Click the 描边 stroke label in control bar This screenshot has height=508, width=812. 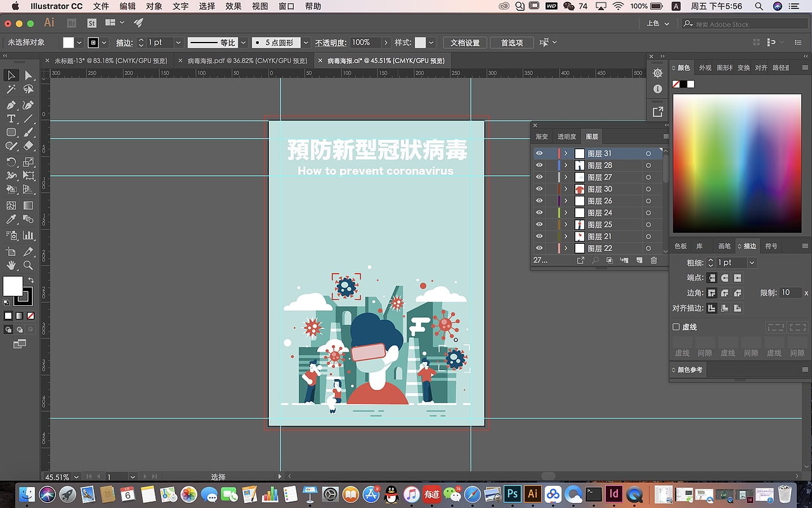124,43
